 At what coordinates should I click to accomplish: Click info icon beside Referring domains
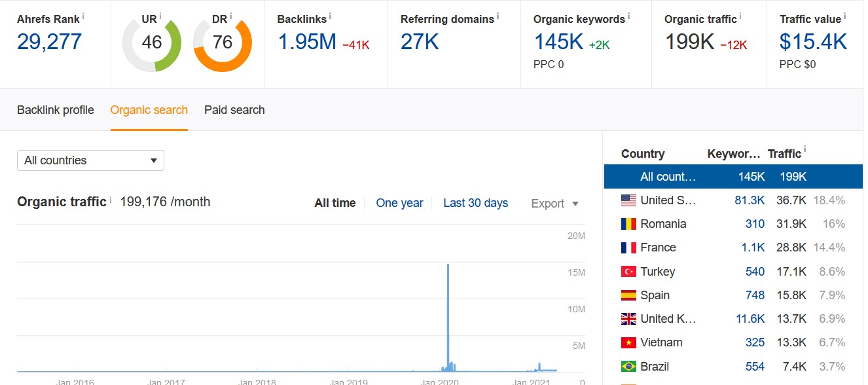[498, 15]
